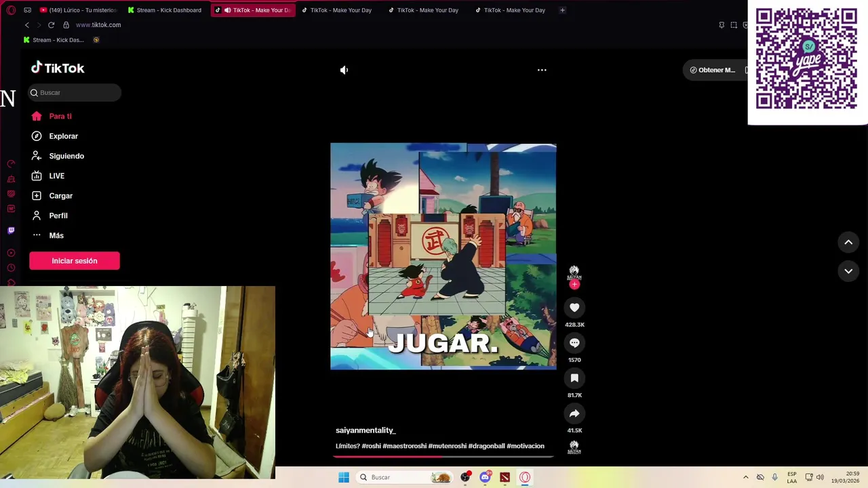The width and height of the screenshot is (868, 488).
Task: Focus the TikTok Buscar search field
Action: click(x=75, y=93)
